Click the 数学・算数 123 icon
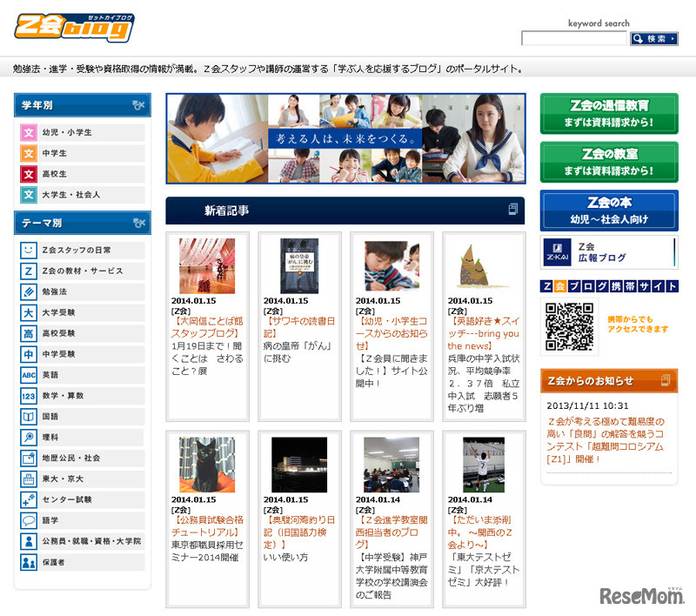Viewport: 696px width, 616px height. 29,396
